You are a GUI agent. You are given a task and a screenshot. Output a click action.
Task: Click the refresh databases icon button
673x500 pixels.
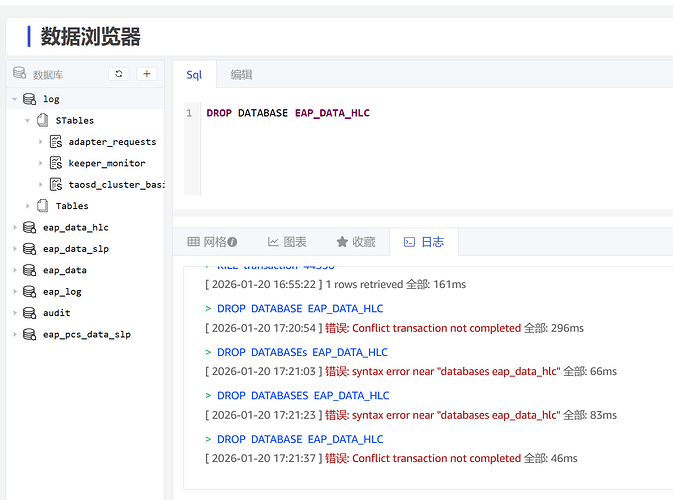pyautogui.click(x=119, y=74)
